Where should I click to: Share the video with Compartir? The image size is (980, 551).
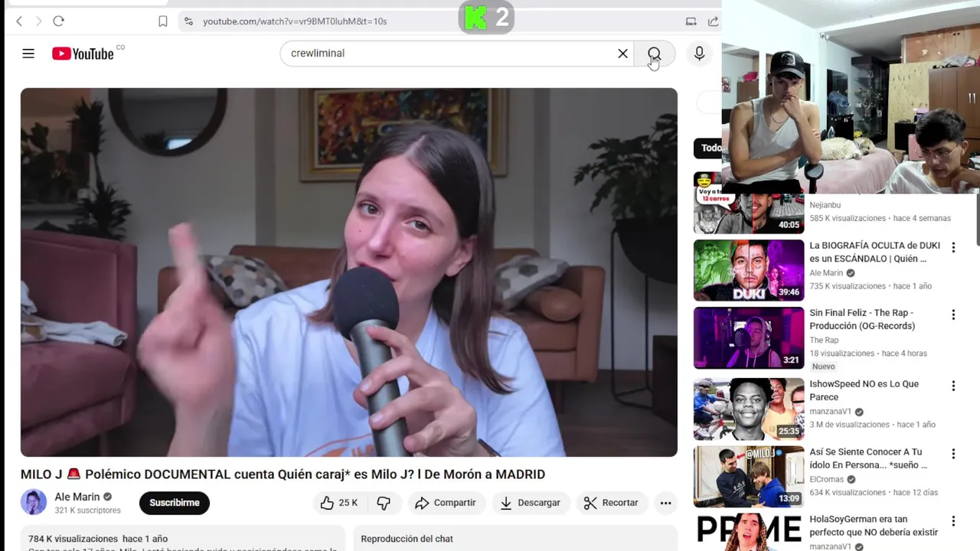tap(446, 503)
